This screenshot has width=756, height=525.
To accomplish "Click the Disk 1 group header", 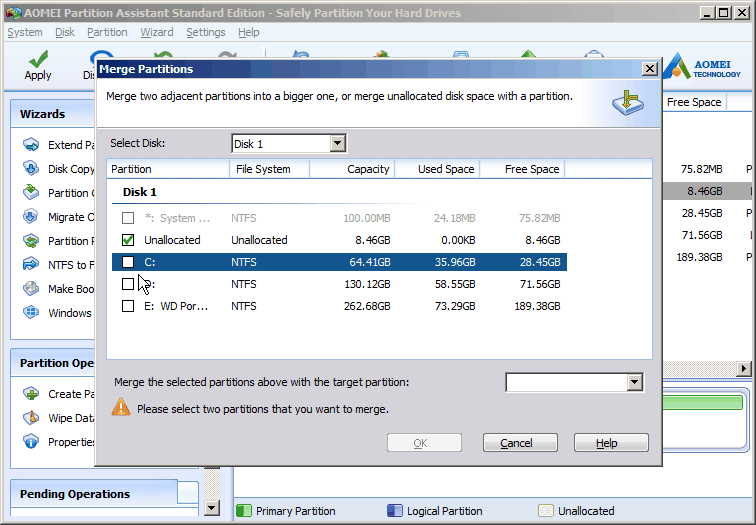I will [140, 192].
